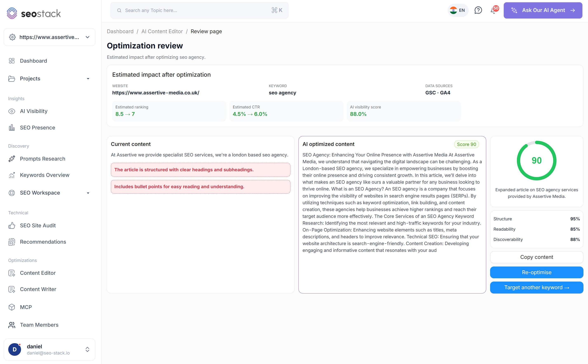The width and height of the screenshot is (588, 364).
Task: Click the AI optimized content text panel
Action: point(392,215)
